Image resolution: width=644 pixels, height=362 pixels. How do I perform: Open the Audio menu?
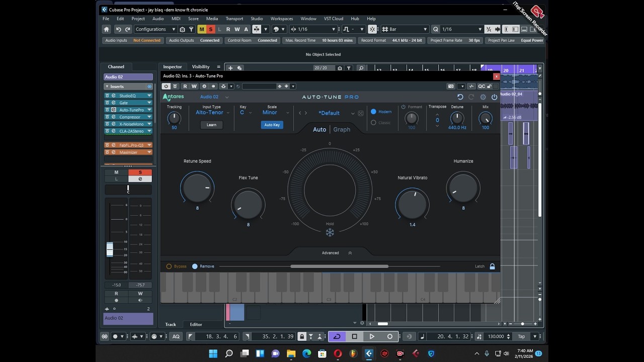click(158, 19)
